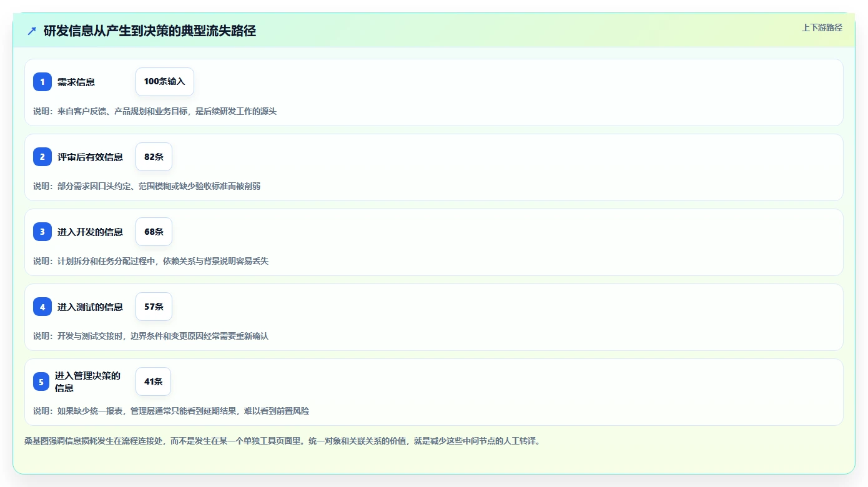Select the 57条 value chip
Viewport: 868px width, 487px height.
pos(154,307)
